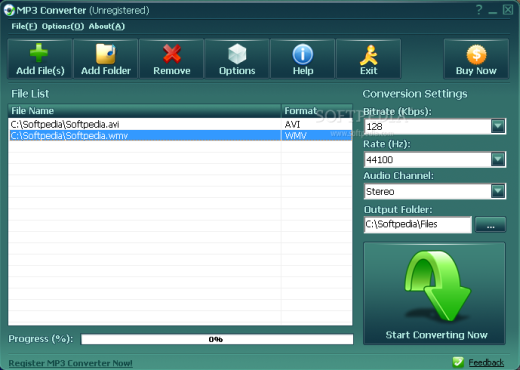Open the File(F) menu
This screenshot has height=370, width=520.
tap(24, 26)
